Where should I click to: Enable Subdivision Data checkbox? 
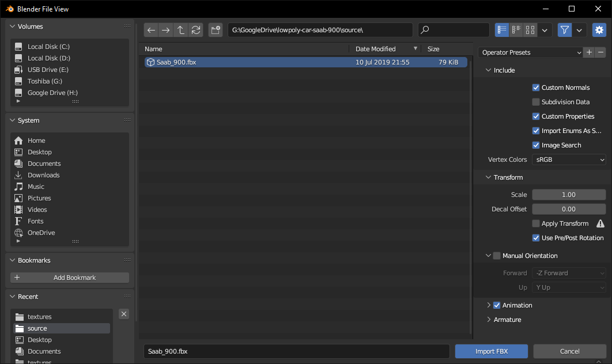point(536,102)
